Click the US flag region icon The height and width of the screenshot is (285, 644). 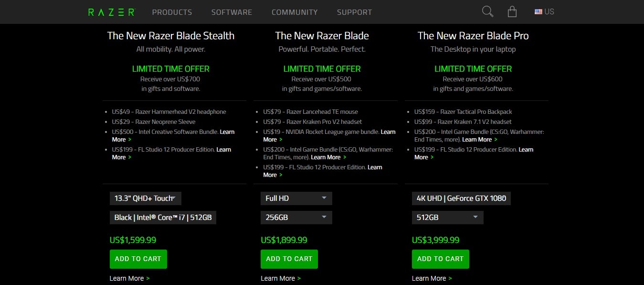[538, 12]
